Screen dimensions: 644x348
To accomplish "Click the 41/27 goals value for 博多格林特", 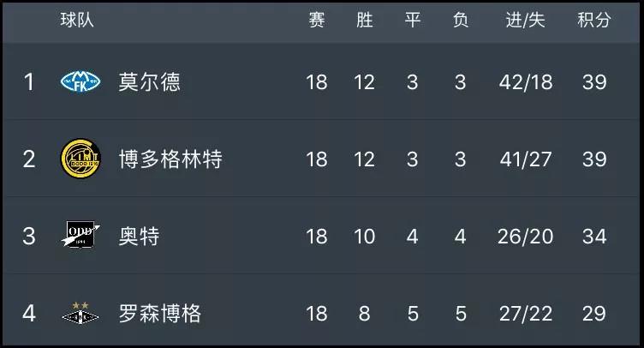I will [526, 159].
